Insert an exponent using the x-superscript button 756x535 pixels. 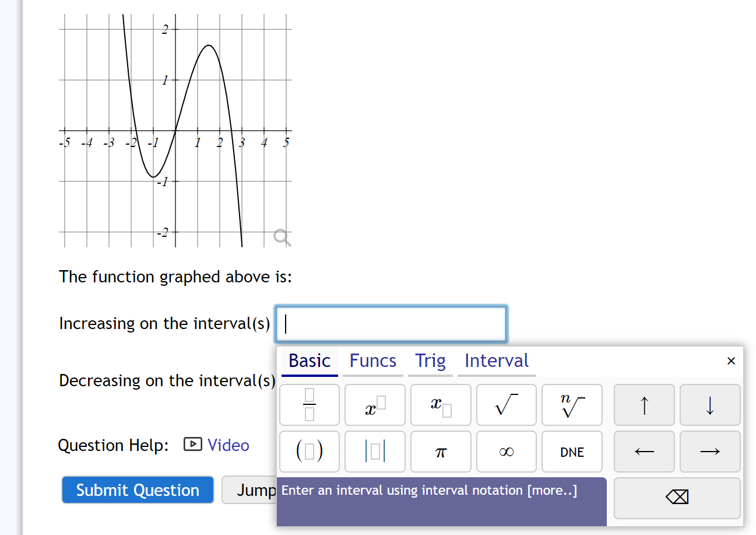(374, 404)
